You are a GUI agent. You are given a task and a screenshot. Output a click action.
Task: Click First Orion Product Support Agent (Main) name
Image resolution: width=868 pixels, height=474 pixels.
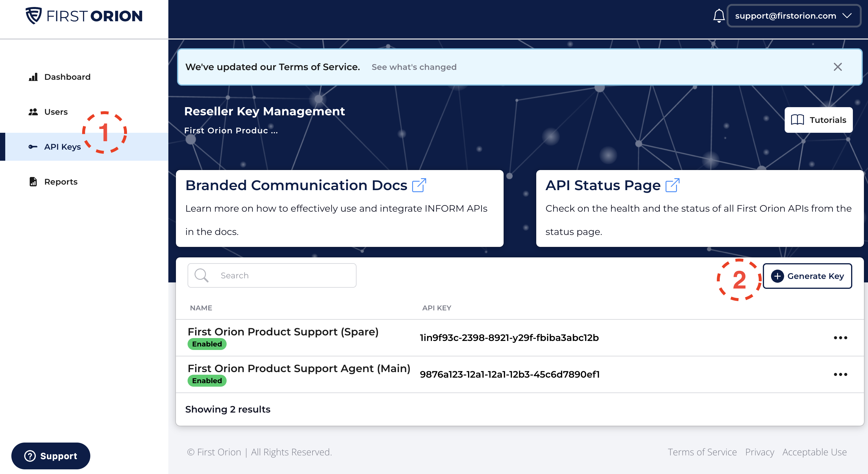[x=299, y=369]
